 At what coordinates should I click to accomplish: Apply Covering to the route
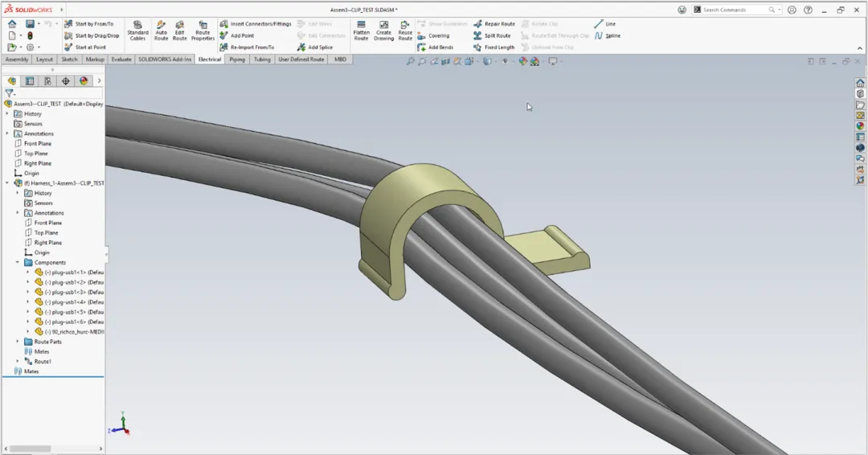(x=433, y=35)
